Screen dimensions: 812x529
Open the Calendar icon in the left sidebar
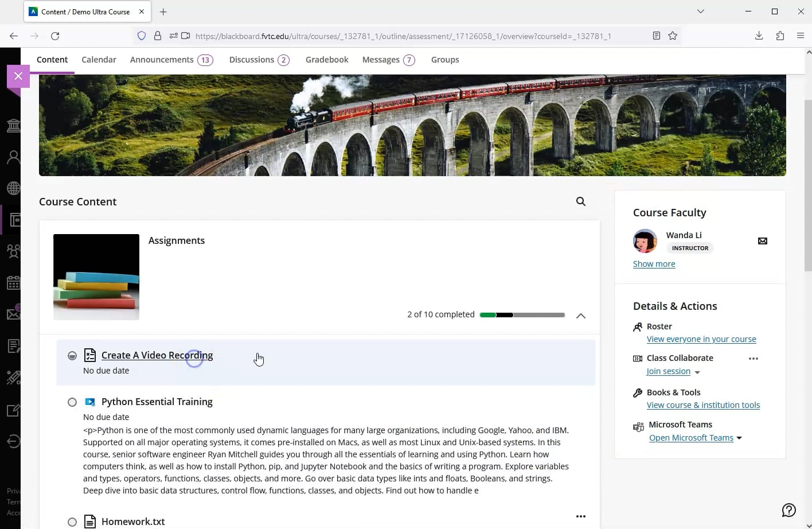[13, 283]
